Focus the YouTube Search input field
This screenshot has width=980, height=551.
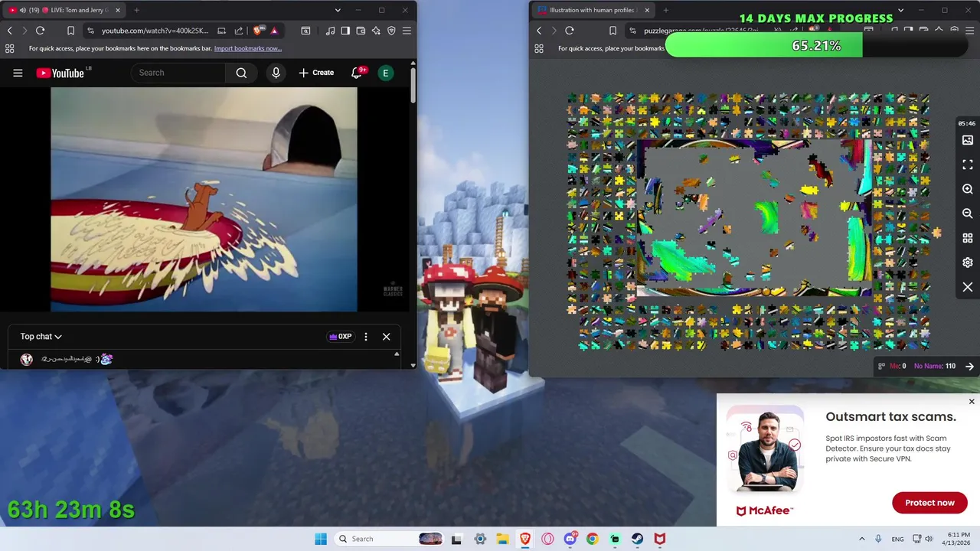click(179, 73)
